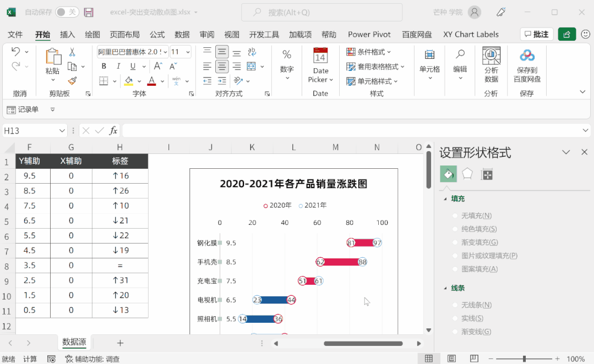Viewport: 594px width, 364px height.
Task: Select the 实线 line radio option
Action: (x=455, y=318)
